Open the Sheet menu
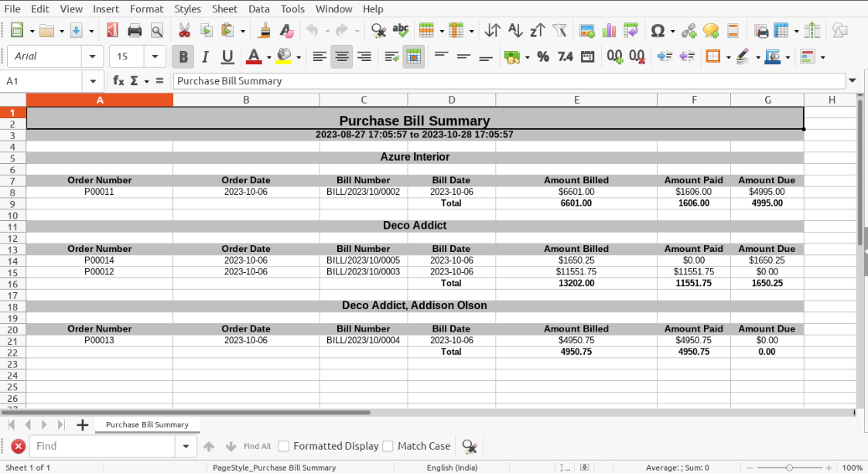This screenshot has height=473, width=868. click(225, 9)
